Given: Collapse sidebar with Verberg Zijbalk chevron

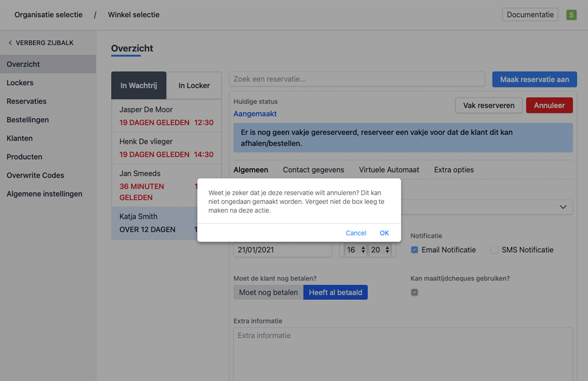Looking at the screenshot, I should [10, 43].
